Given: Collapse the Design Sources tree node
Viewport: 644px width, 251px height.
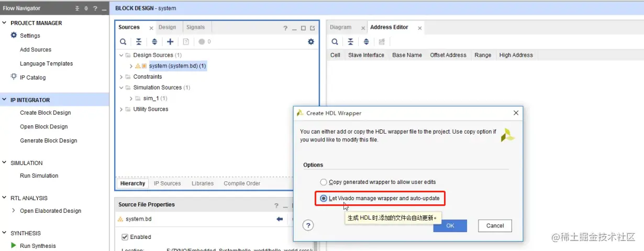Looking at the screenshot, I should tap(121, 55).
